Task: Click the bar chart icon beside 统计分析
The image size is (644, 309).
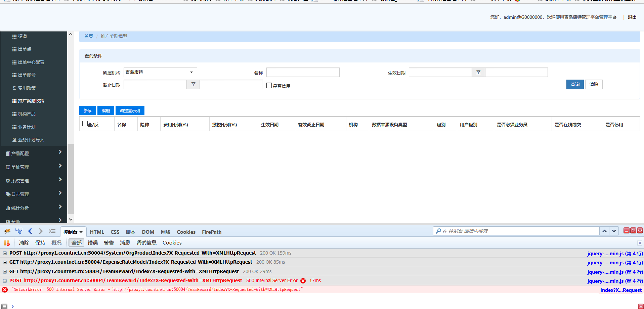Action: click(8, 208)
